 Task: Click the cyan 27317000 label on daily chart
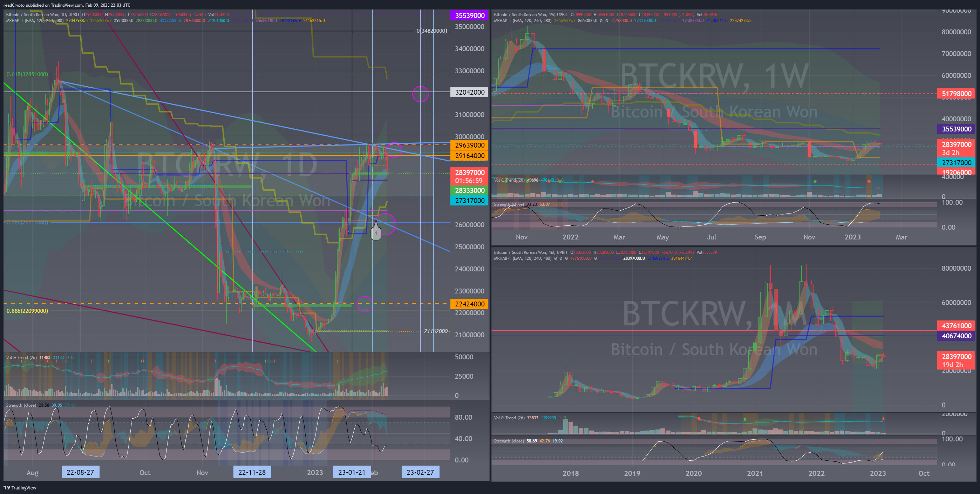click(469, 201)
